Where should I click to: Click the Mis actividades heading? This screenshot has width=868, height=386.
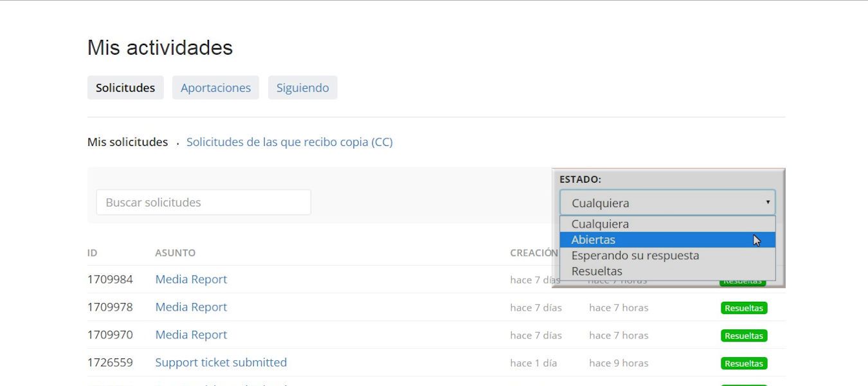pyautogui.click(x=160, y=48)
